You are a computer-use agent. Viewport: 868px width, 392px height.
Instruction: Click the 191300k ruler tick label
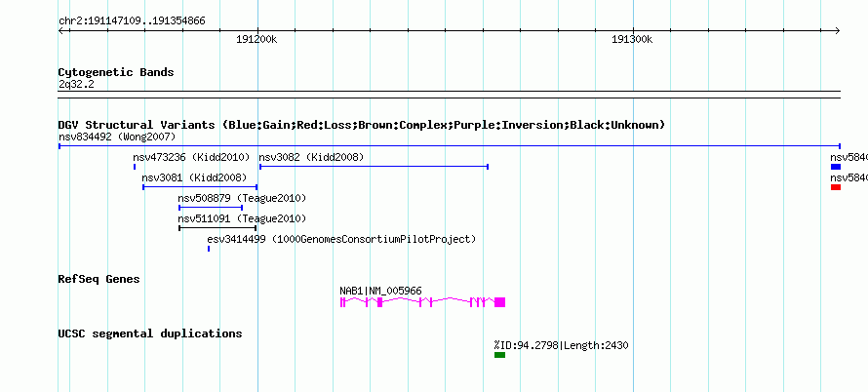pos(632,39)
